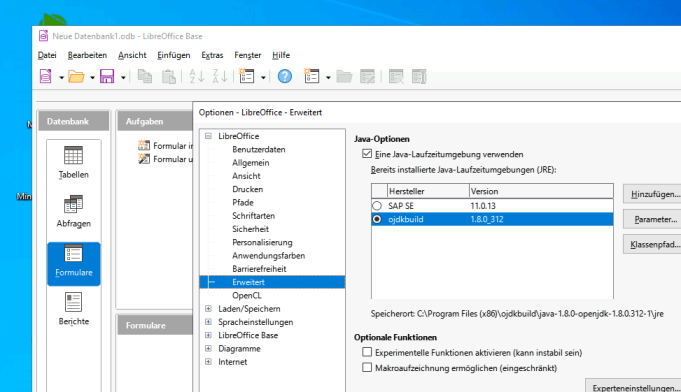Viewport: 681px width, 392px height.
Task: Click the New document toolbar icon
Action: [46, 76]
